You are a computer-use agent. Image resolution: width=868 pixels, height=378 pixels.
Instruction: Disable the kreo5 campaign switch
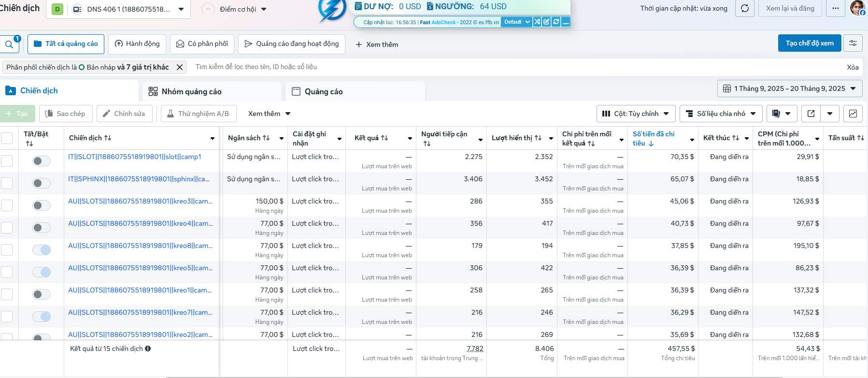tap(42, 272)
